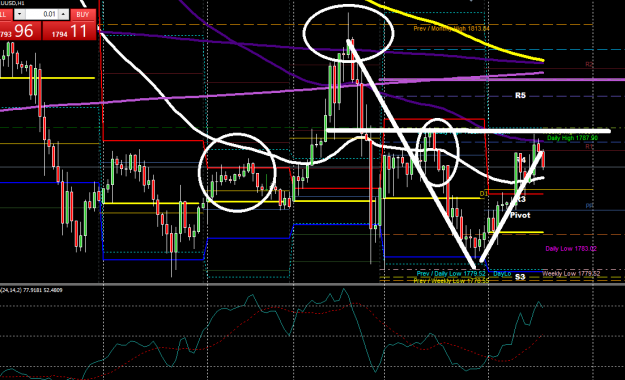625x380 pixels.
Task: Select the Weekly Low 1779.52 label
Action: [x=571, y=274]
